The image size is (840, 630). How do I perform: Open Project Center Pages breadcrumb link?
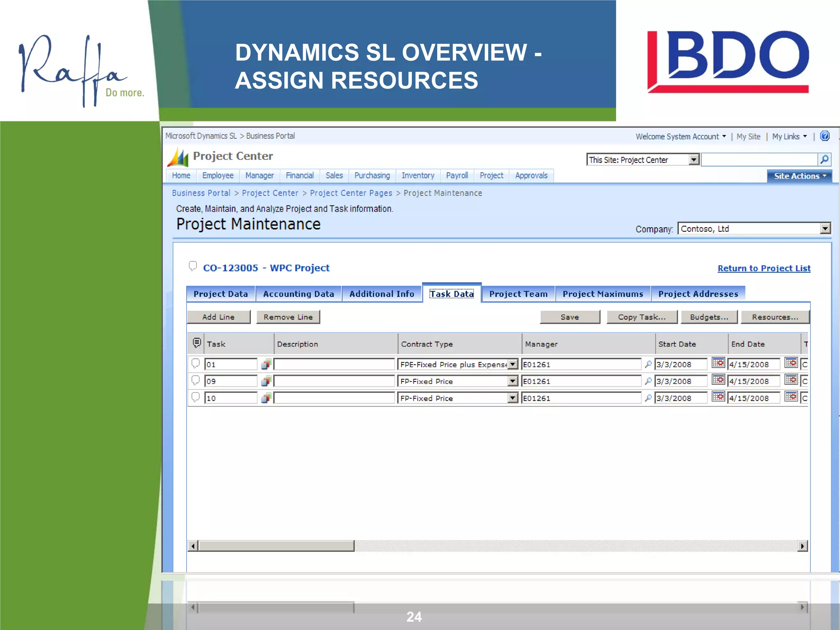pyautogui.click(x=351, y=193)
